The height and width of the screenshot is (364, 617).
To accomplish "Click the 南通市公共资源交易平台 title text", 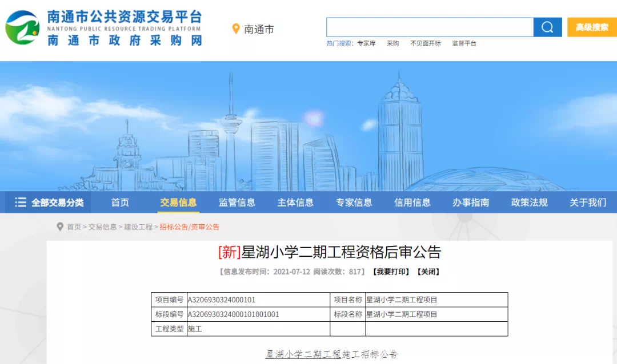I will pos(125,17).
